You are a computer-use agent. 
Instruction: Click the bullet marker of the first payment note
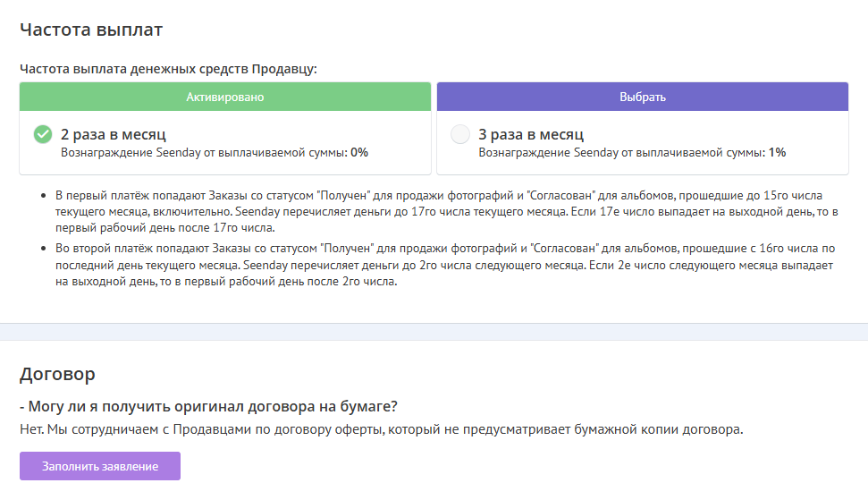coord(45,195)
